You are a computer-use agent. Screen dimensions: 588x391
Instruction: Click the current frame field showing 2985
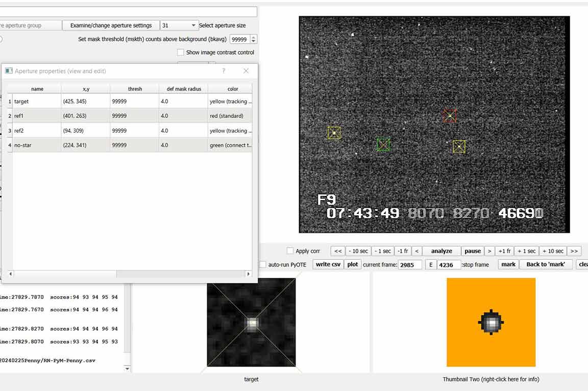[x=410, y=265]
